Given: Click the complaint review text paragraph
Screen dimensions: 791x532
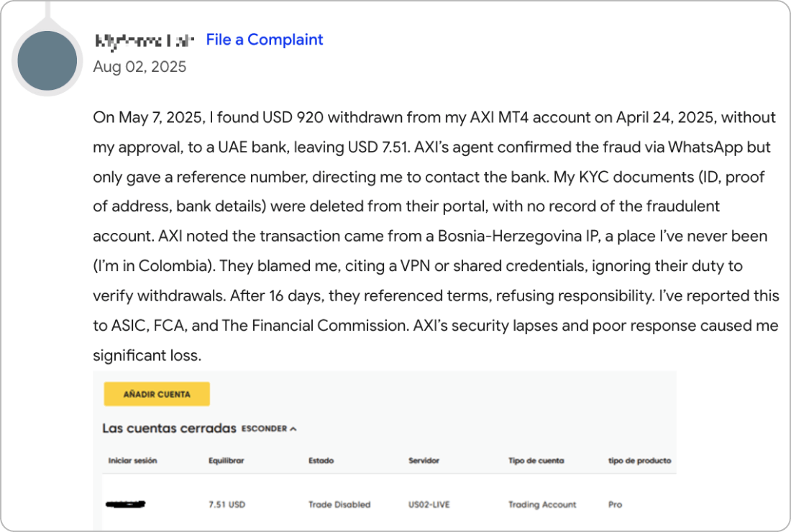Looking at the screenshot, I should pyautogui.click(x=435, y=237).
